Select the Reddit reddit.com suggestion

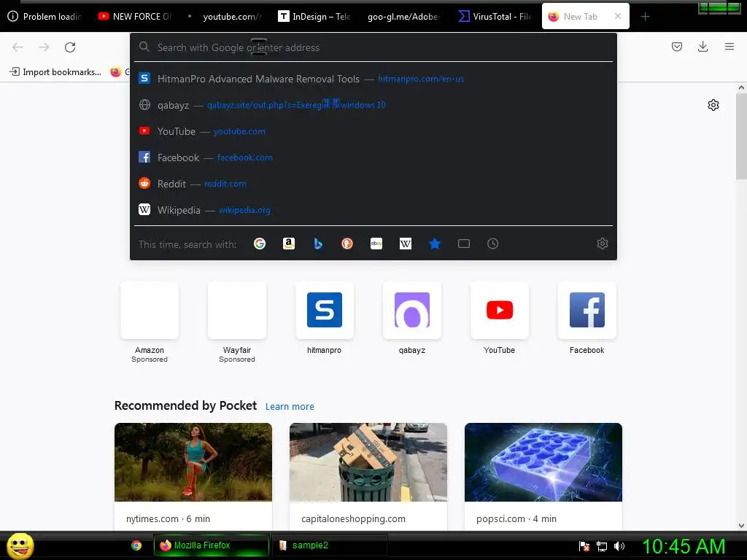tap(373, 183)
